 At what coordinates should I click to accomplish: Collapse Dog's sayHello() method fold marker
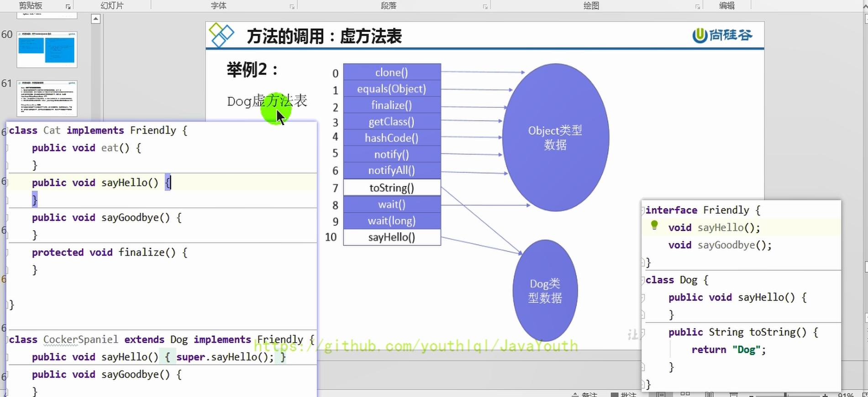coord(643,297)
